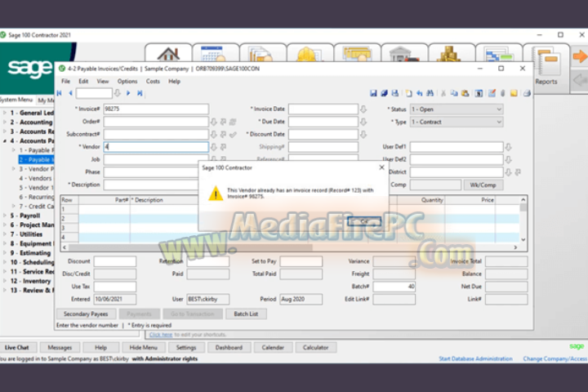The image size is (588, 392).
Task: Go to previous record arrow
Action: 70,93
